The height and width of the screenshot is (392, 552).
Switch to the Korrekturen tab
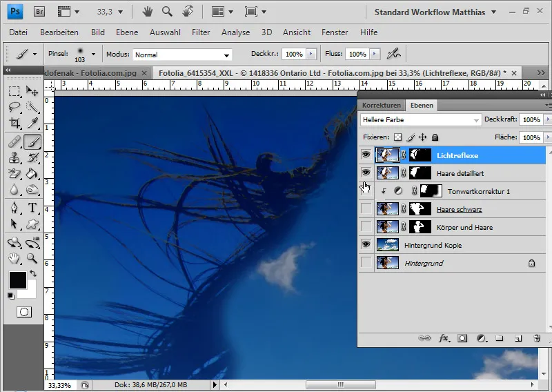click(382, 106)
